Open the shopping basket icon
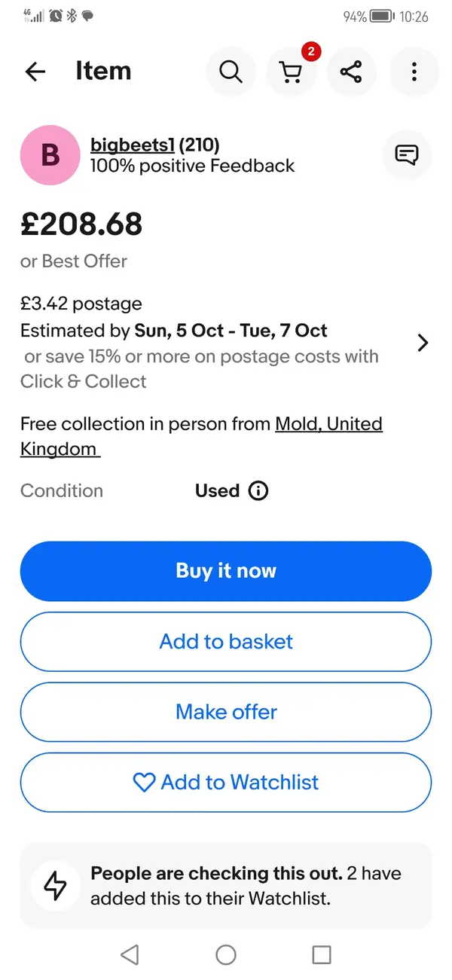Screen dimensions: 452x980 291,72
